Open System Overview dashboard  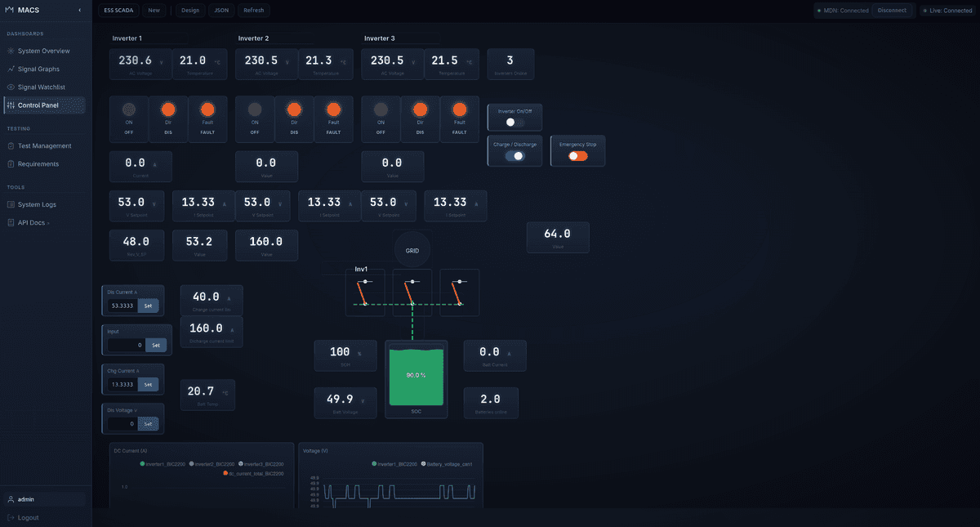coord(45,51)
